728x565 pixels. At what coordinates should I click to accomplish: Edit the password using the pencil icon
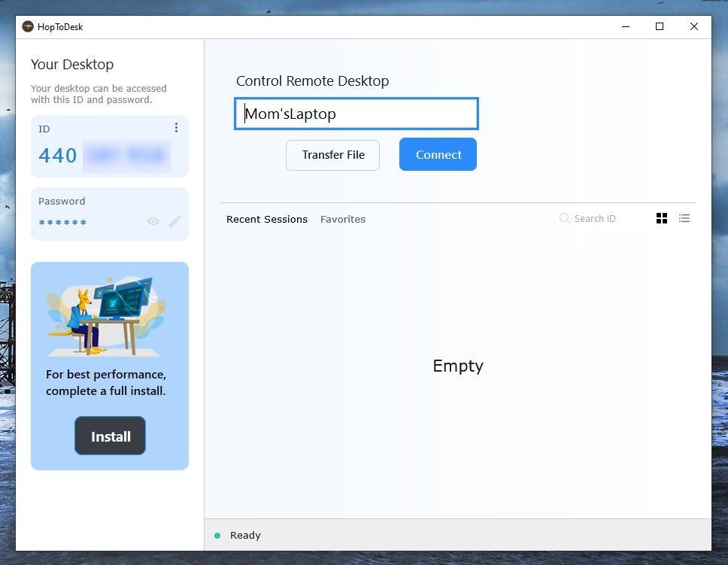pyautogui.click(x=174, y=221)
